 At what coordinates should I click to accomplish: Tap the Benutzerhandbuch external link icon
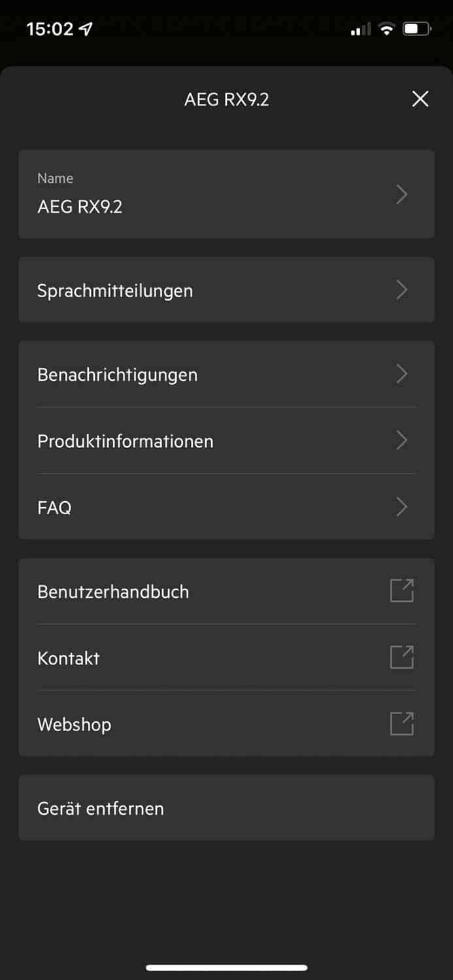coord(402,591)
